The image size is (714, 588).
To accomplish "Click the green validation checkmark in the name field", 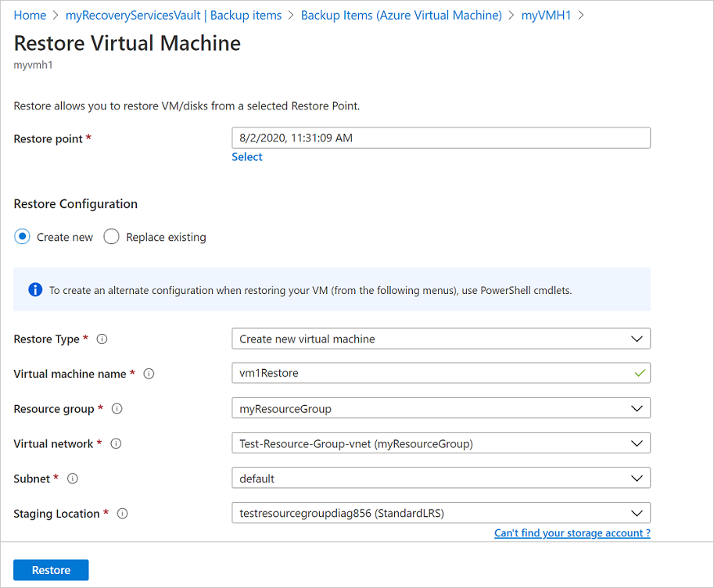I will (640, 373).
